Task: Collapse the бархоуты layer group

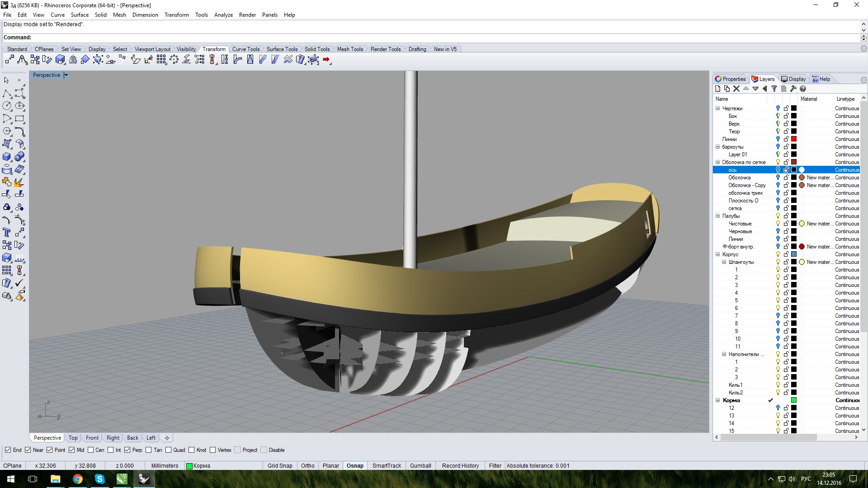Action: point(717,147)
